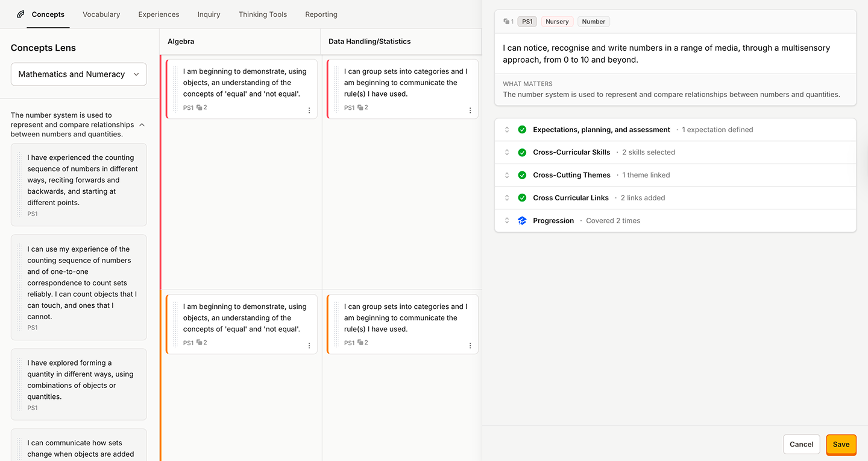The image size is (868, 461).
Task: Collapse the number system statement section
Action: [142, 125]
